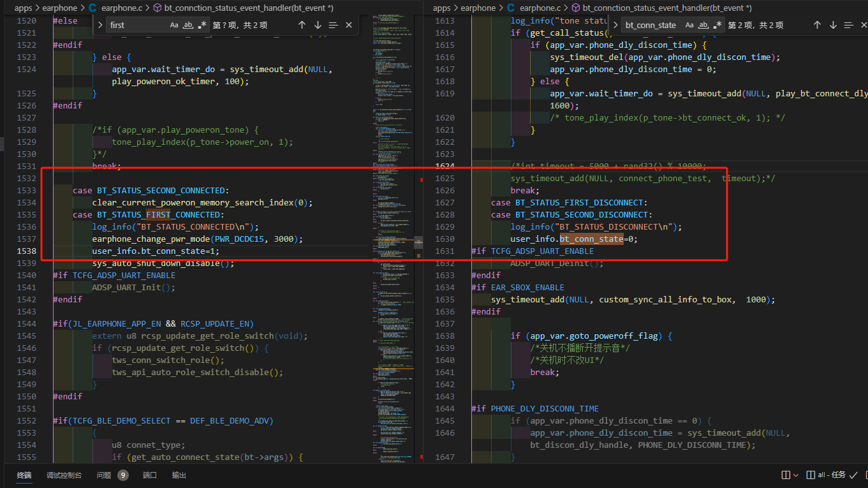The image size is (868, 488).
Task: Click line number 1624 in the right editor
Action: (x=445, y=166)
